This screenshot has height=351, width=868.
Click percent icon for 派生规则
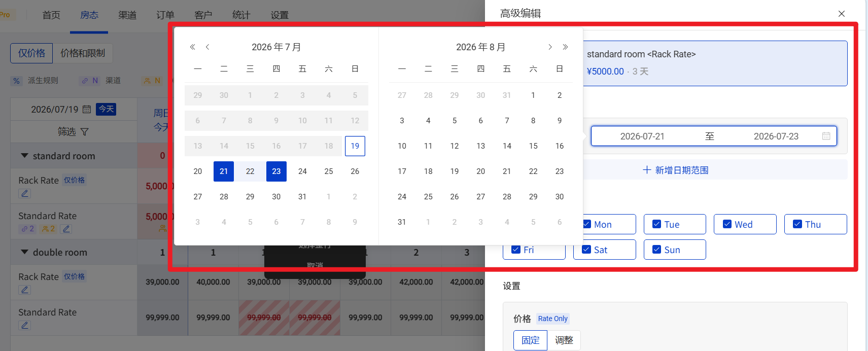17,81
